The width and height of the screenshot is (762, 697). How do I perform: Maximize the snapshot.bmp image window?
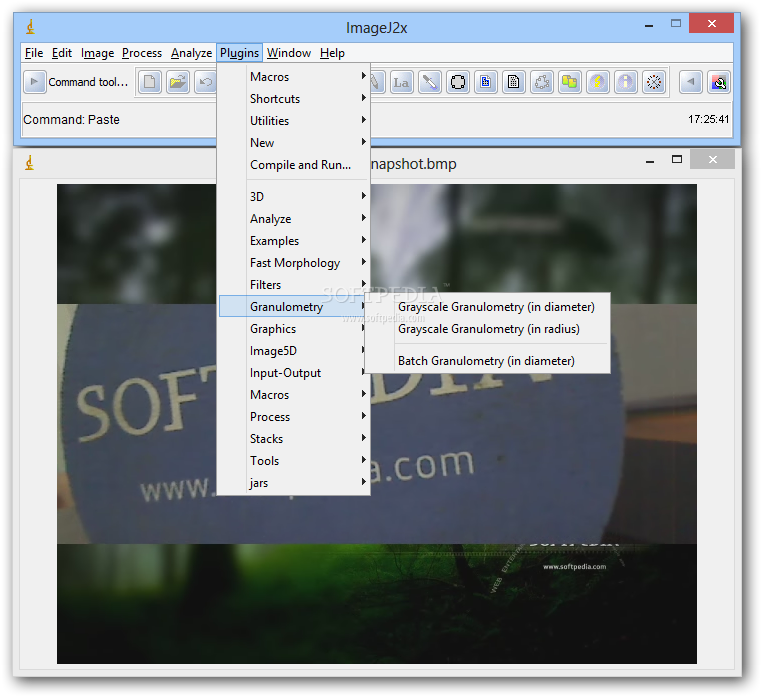(x=676, y=159)
